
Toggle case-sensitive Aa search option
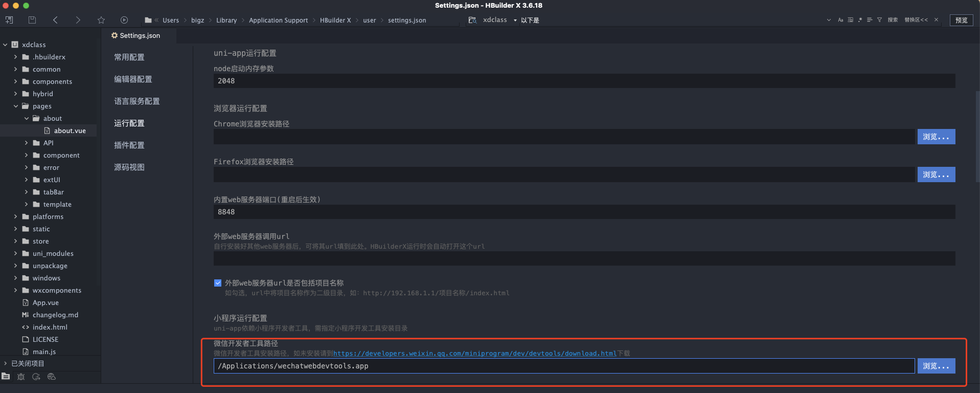click(840, 20)
